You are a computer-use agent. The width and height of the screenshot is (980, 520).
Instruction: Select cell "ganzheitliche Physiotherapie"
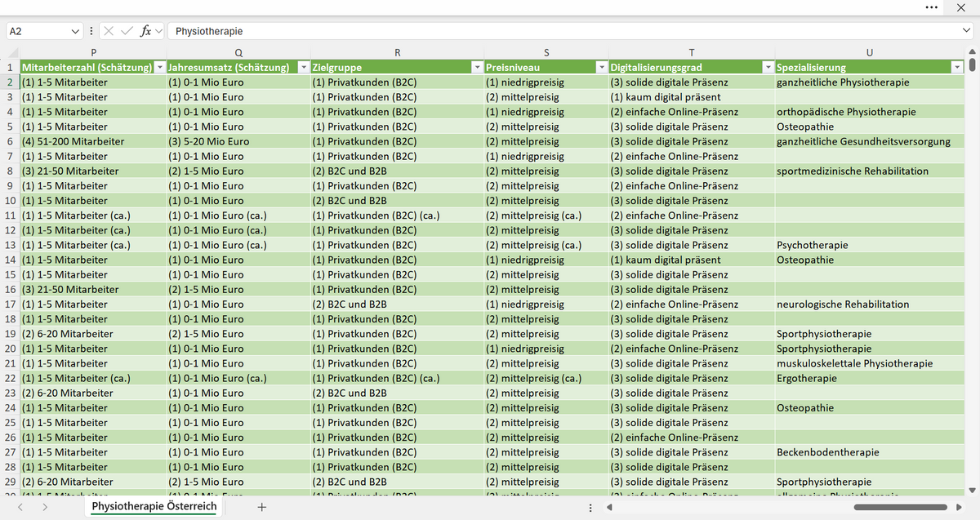869,82
